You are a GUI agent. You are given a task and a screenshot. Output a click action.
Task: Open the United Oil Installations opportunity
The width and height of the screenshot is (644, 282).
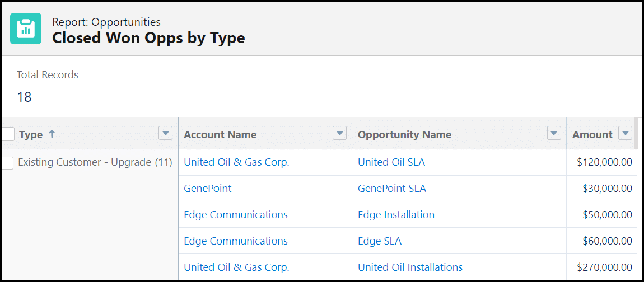(x=410, y=267)
